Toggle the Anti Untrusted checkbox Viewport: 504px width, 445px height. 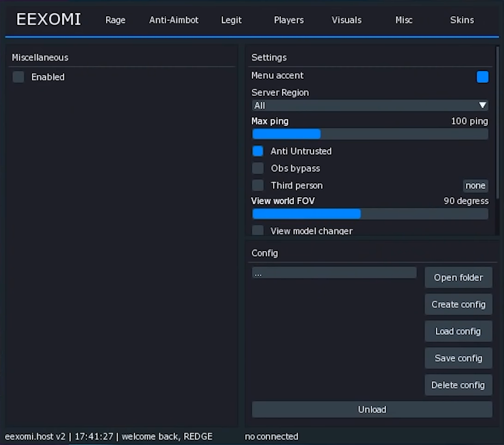click(x=258, y=151)
